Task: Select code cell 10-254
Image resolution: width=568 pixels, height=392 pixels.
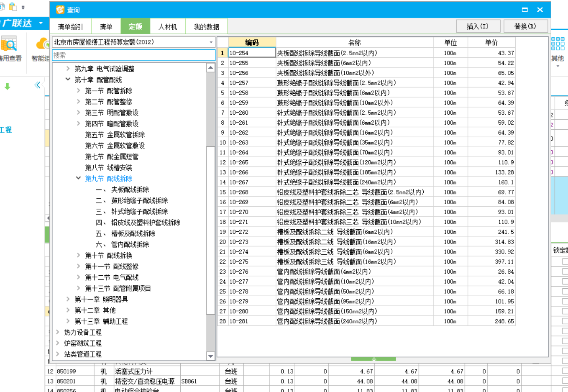Action: tap(252, 53)
